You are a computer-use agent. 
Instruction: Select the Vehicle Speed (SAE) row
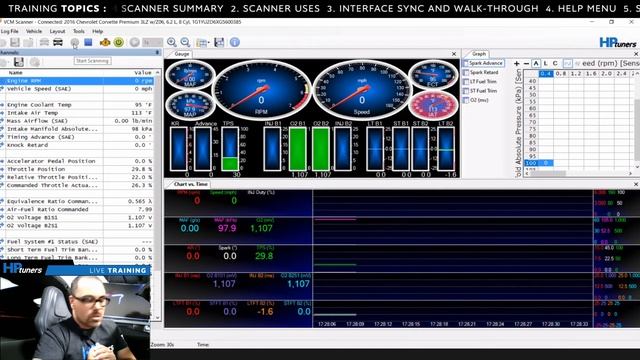[77, 89]
